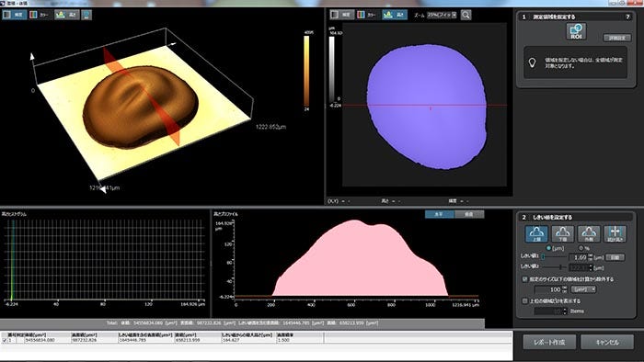Select the upper-side threshold mode icon

pos(536,233)
